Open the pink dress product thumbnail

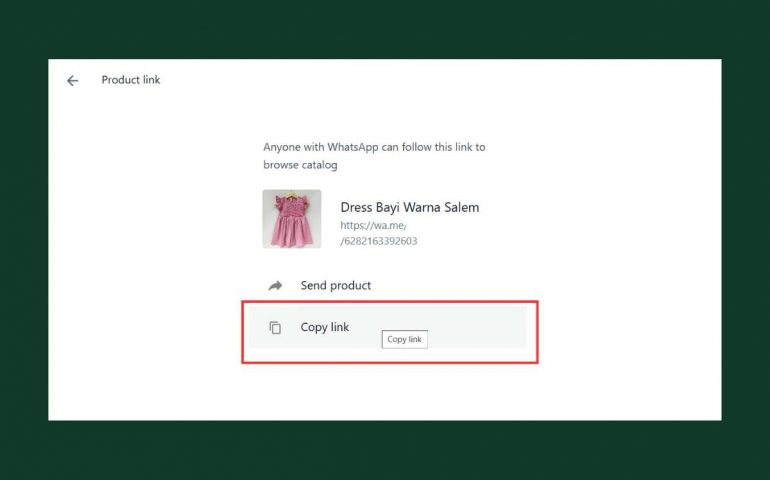click(x=292, y=219)
